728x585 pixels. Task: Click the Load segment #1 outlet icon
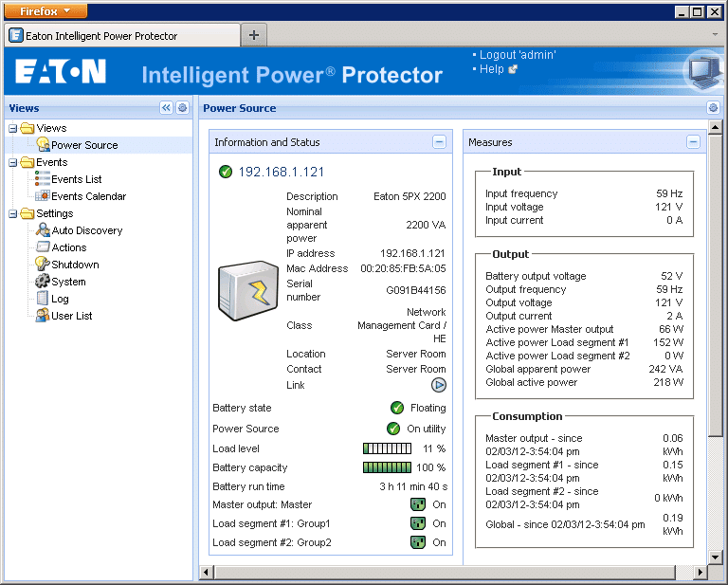pyautogui.click(x=418, y=523)
